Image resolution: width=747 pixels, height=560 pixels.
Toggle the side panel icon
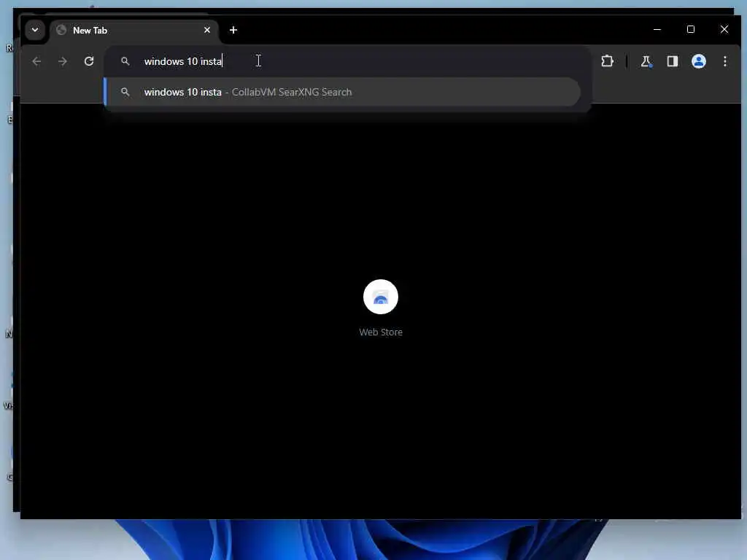[x=672, y=61]
